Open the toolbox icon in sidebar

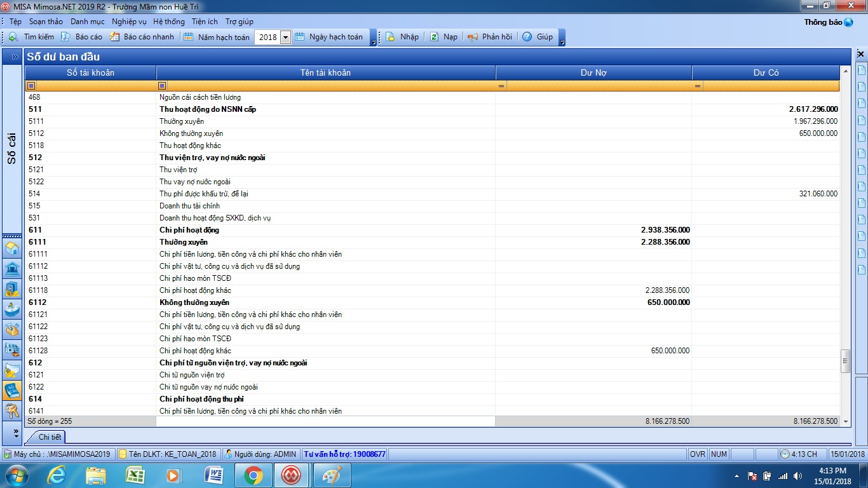pyautogui.click(x=12, y=329)
